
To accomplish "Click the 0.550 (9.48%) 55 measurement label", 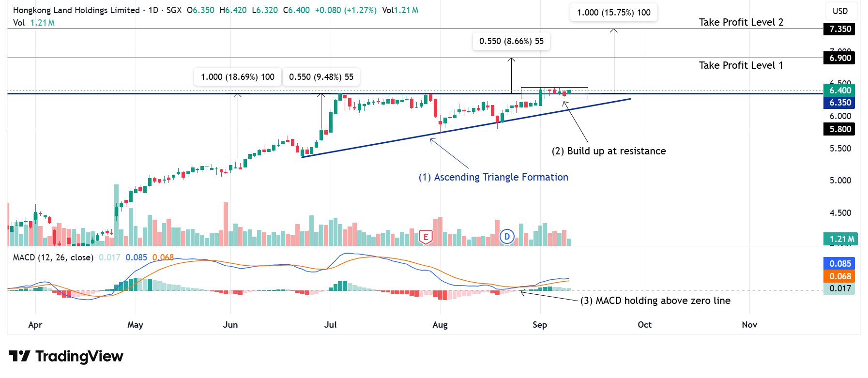I will (x=321, y=77).
